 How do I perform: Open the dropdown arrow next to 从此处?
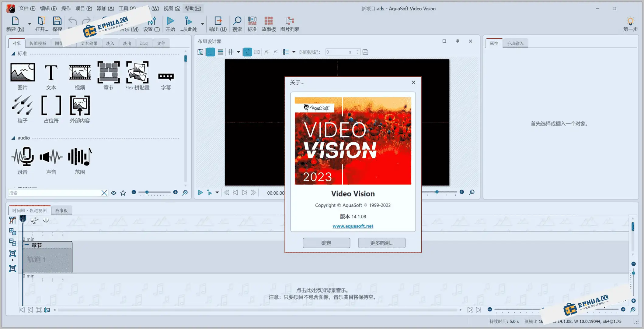[202, 24]
